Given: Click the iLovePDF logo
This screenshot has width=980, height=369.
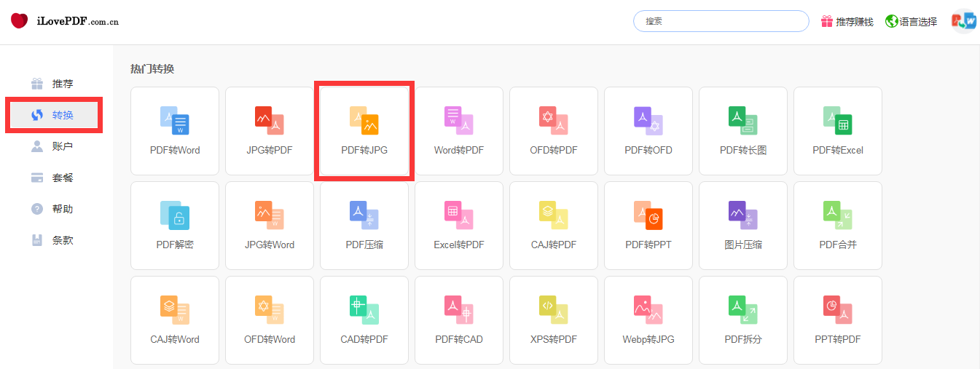Looking at the screenshot, I should click(65, 21).
